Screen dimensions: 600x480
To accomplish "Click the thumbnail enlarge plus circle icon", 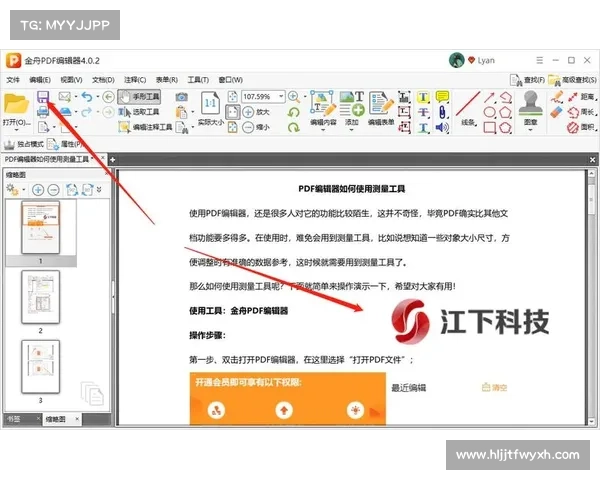I will 38,189.
